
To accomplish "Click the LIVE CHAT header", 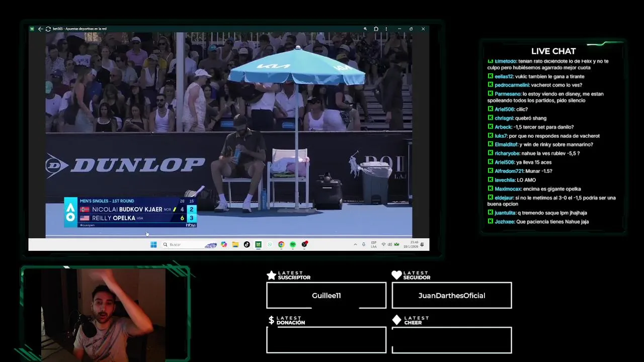I will tap(553, 51).
